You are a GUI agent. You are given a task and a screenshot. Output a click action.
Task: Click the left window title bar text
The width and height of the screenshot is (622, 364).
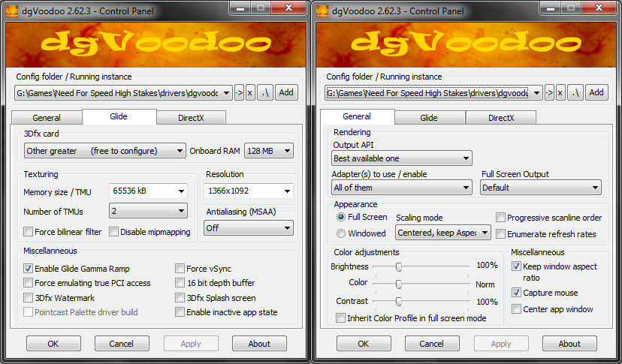(88, 11)
